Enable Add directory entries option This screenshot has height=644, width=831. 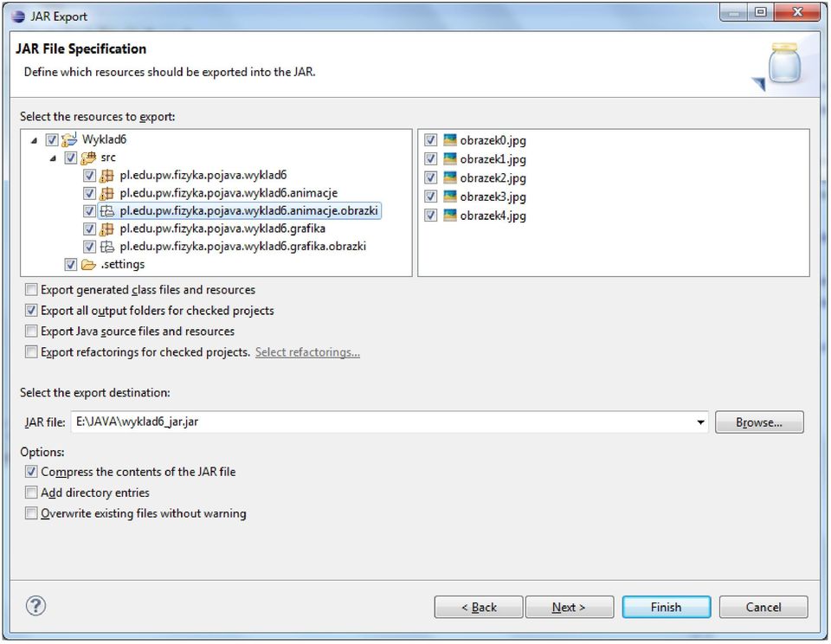click(x=31, y=493)
